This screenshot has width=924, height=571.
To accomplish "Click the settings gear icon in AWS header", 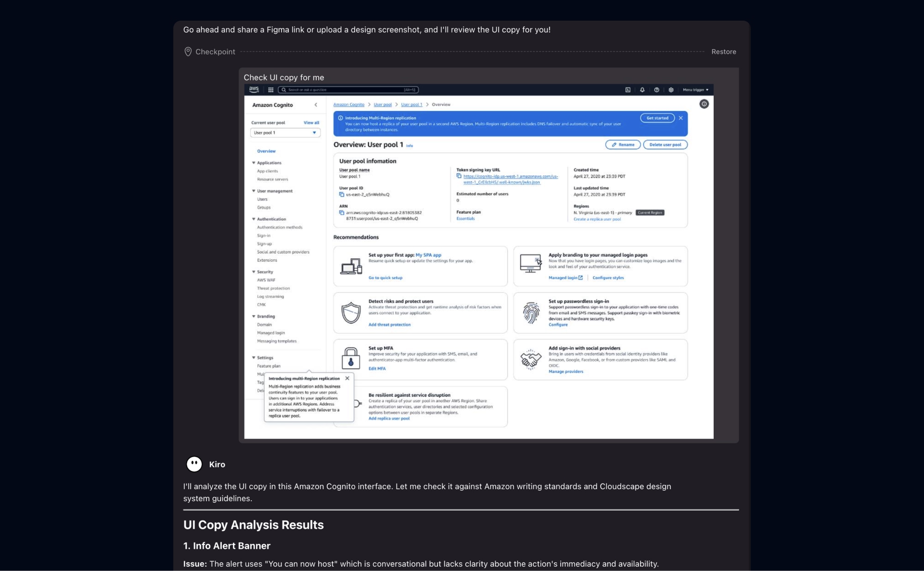I will pos(671,90).
